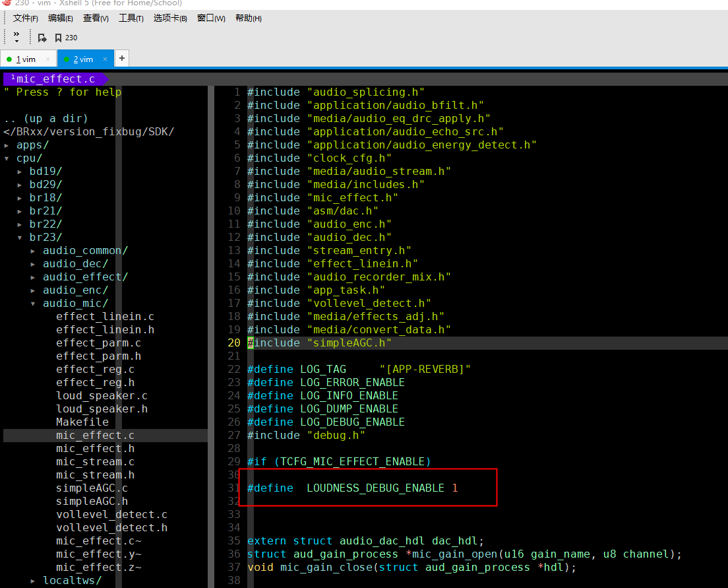Expand the bd29/ directory arrow

tap(20, 185)
